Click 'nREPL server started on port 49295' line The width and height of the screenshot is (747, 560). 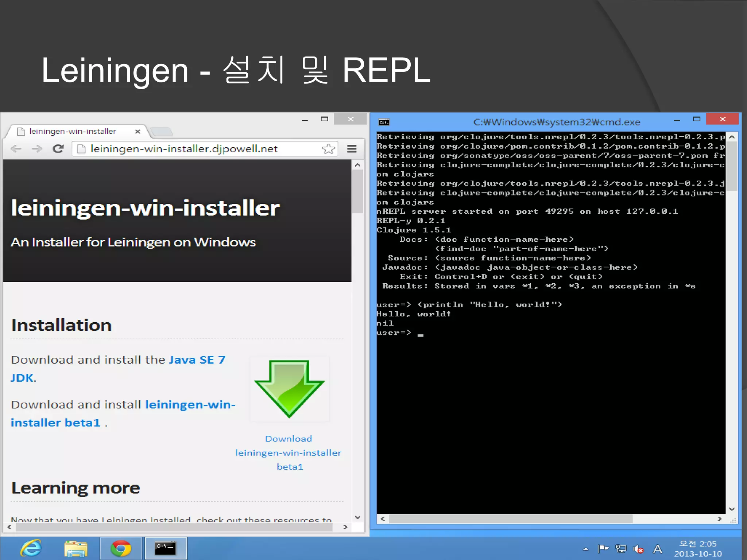coord(527,211)
